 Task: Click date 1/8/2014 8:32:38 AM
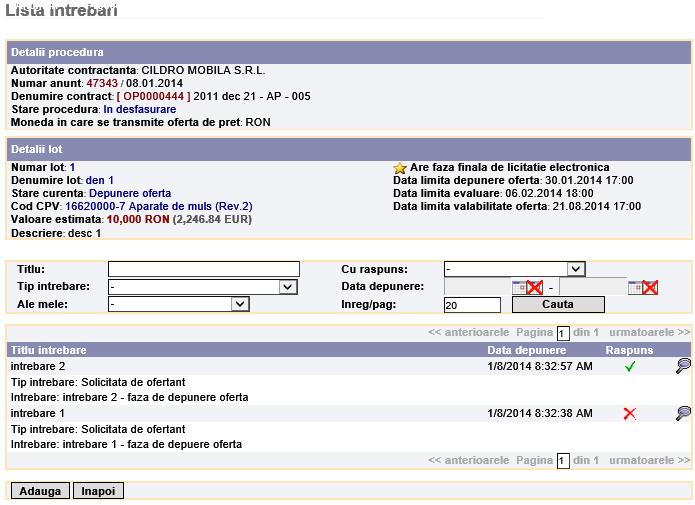click(540, 413)
